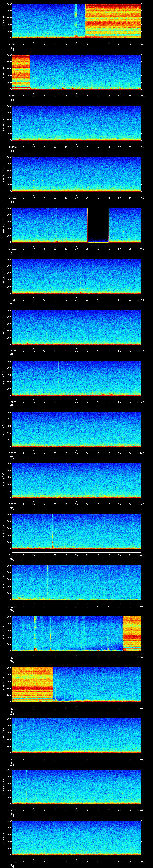Click the 17:00 end time label
Viewport: 153px width, 868px height.
(x=141, y=147)
